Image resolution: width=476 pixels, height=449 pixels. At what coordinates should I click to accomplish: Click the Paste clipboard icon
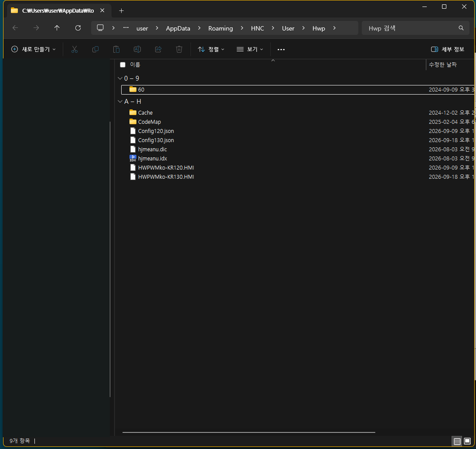click(x=116, y=49)
